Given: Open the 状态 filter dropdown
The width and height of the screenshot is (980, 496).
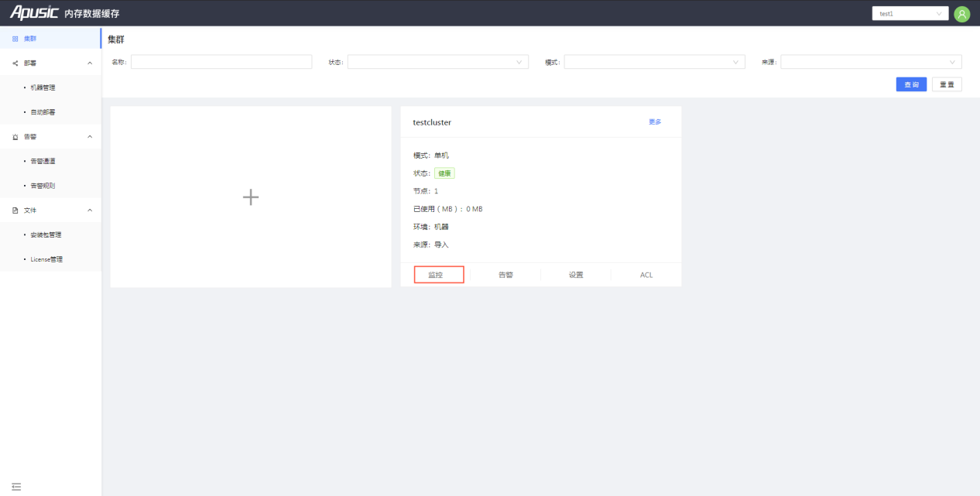Looking at the screenshot, I should tap(438, 62).
